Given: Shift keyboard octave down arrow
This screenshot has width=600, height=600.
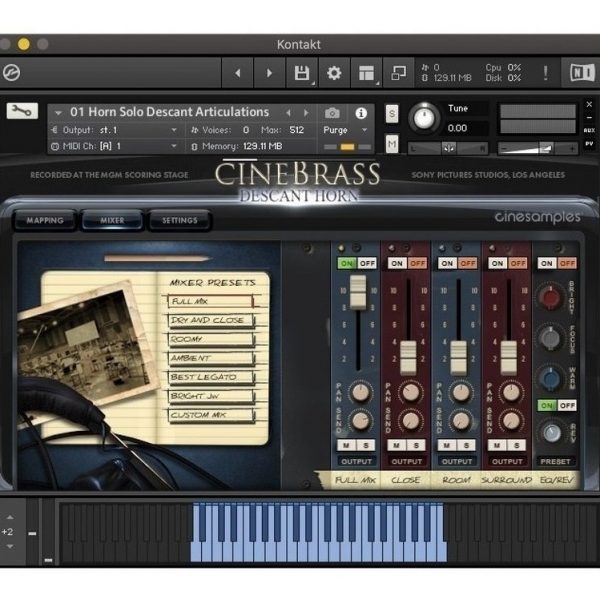Looking at the screenshot, I should click(x=10, y=546).
